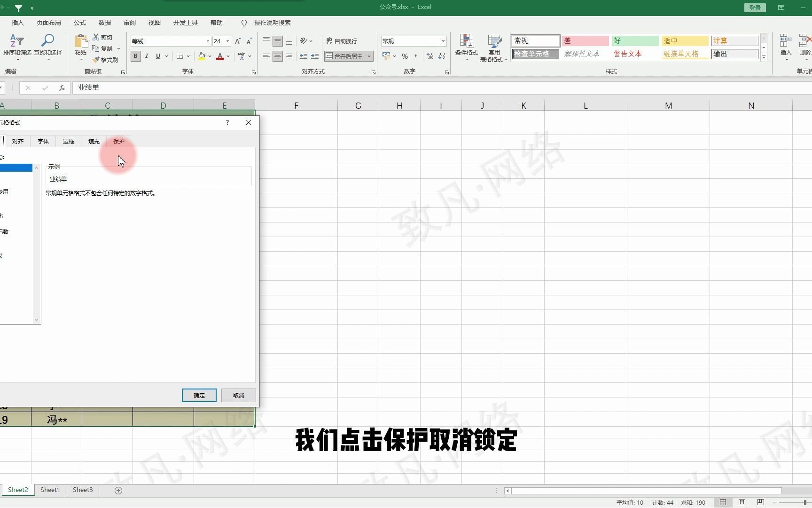The image size is (812, 508).
Task: Align text left
Action: click(x=266, y=56)
